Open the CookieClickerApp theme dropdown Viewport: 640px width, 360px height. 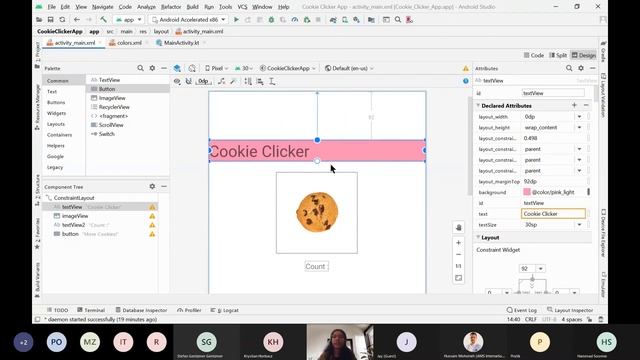[288, 68]
